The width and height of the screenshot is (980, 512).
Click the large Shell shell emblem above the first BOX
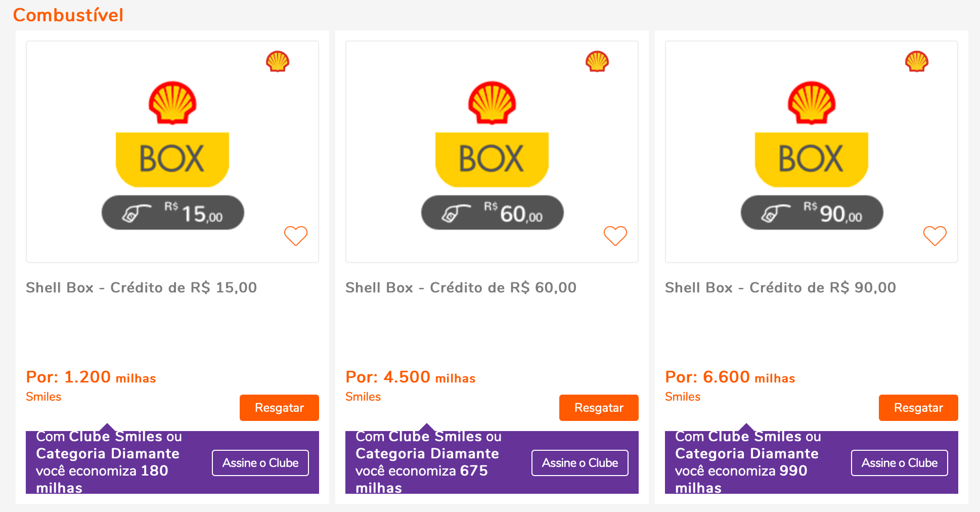pos(172,103)
